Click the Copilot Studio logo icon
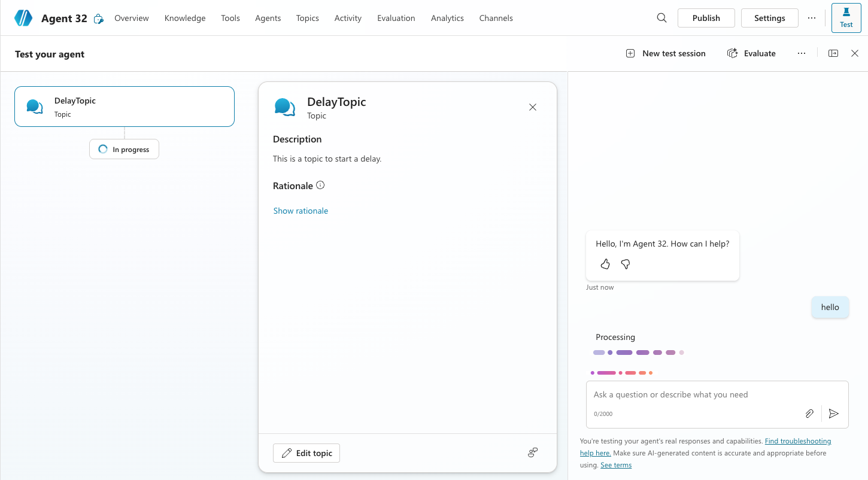 23,18
